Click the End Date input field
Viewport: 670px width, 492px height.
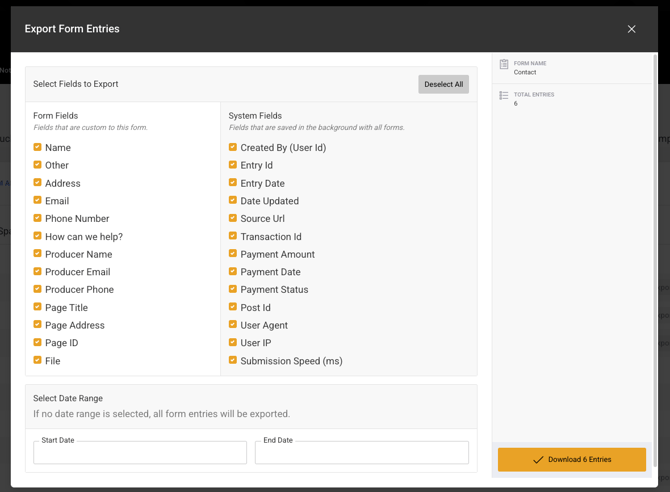click(361, 453)
